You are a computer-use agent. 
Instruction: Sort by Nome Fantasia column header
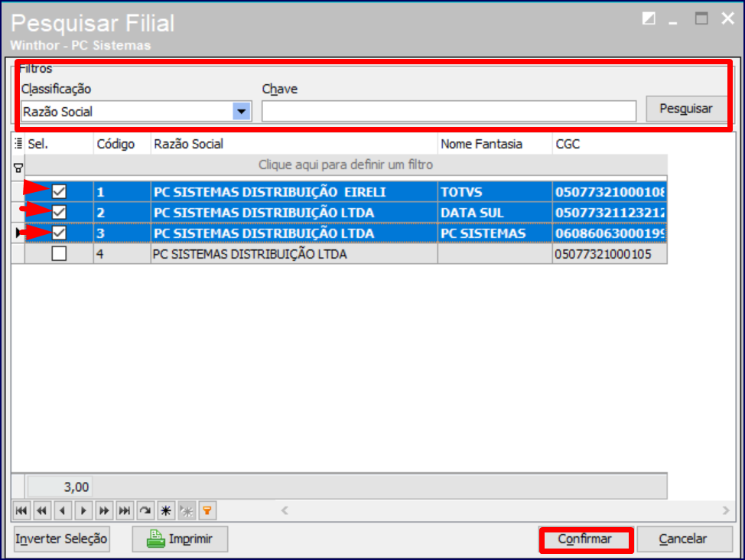(x=495, y=144)
